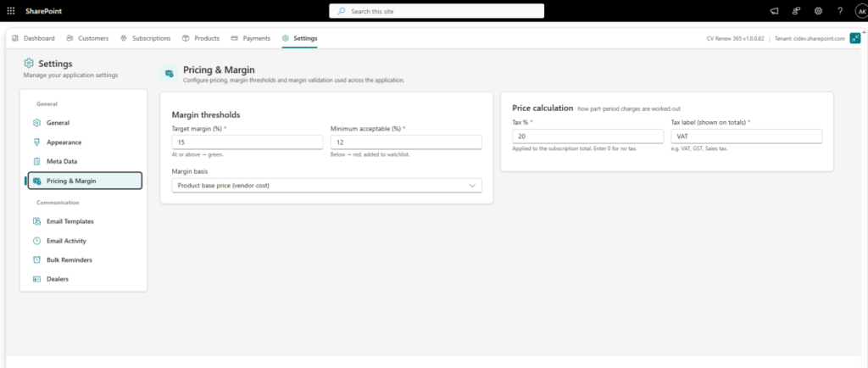Open Bulk Reminders in sidebar
The image size is (868, 368).
[x=84, y=260]
